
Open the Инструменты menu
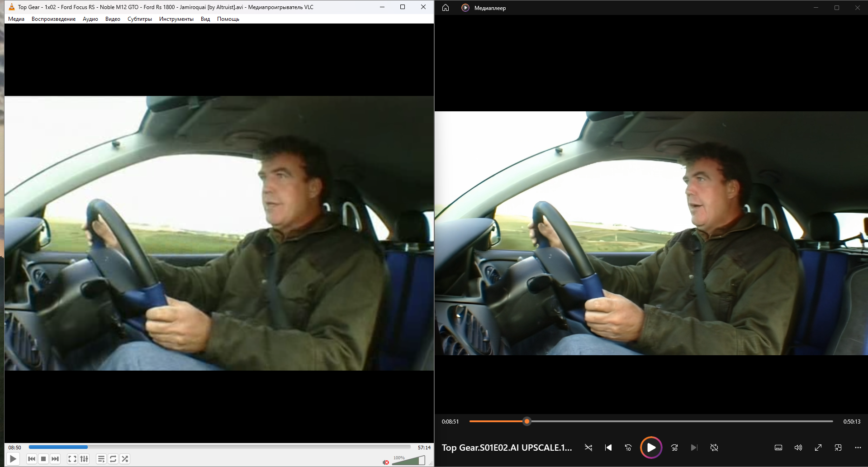176,19
